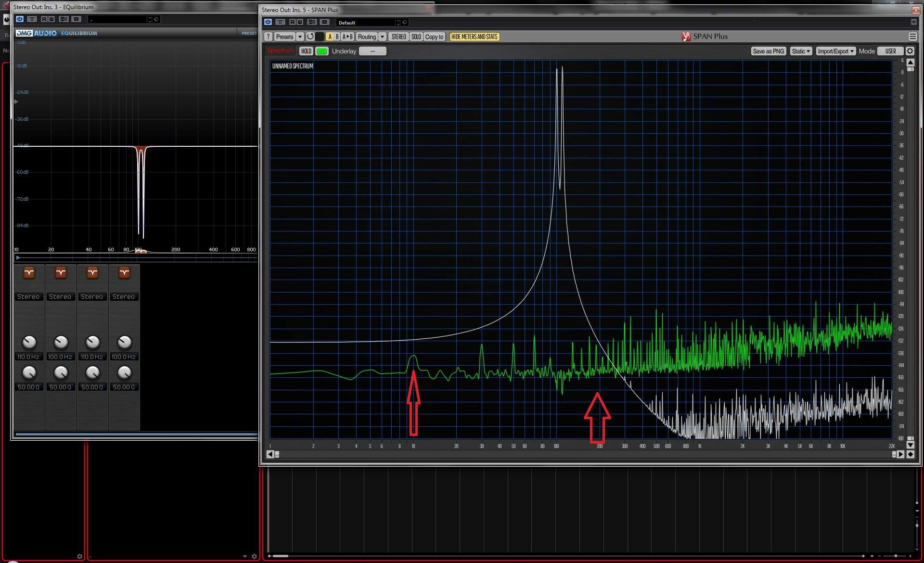Open SPAN Plus side-chain routing icon

pos(280,22)
